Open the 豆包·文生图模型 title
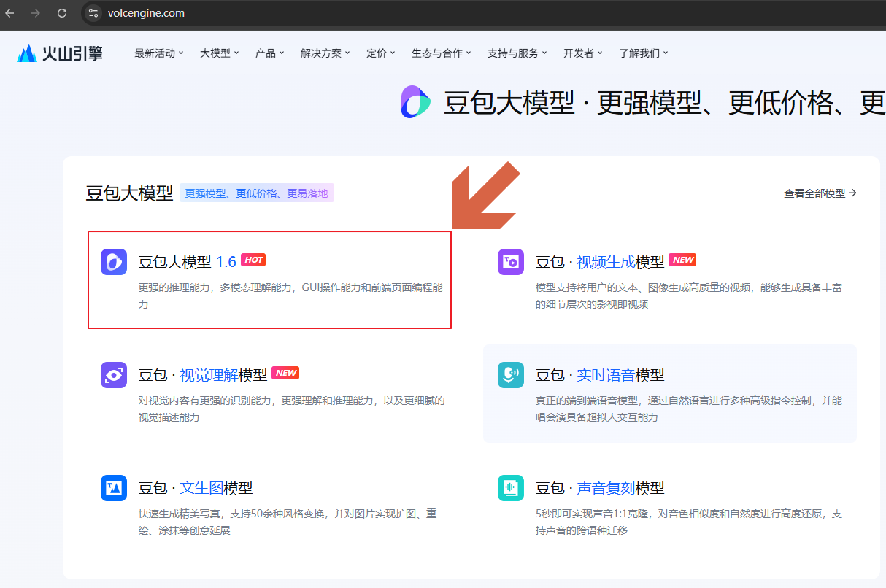The height and width of the screenshot is (588, 886). tap(196, 488)
